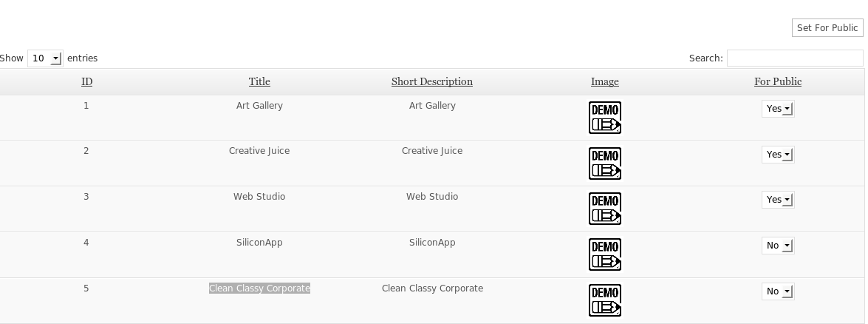Image resolution: width=868 pixels, height=324 pixels.
Task: Click the highlighted Clean Classy Corporate title
Action: pos(259,288)
